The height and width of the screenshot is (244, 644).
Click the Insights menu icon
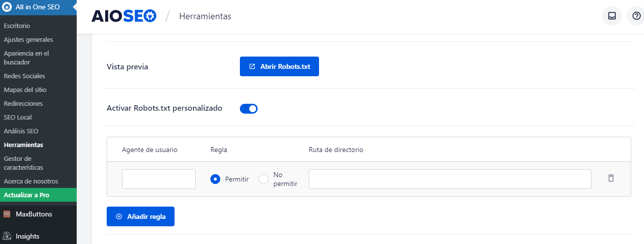click(x=7, y=236)
